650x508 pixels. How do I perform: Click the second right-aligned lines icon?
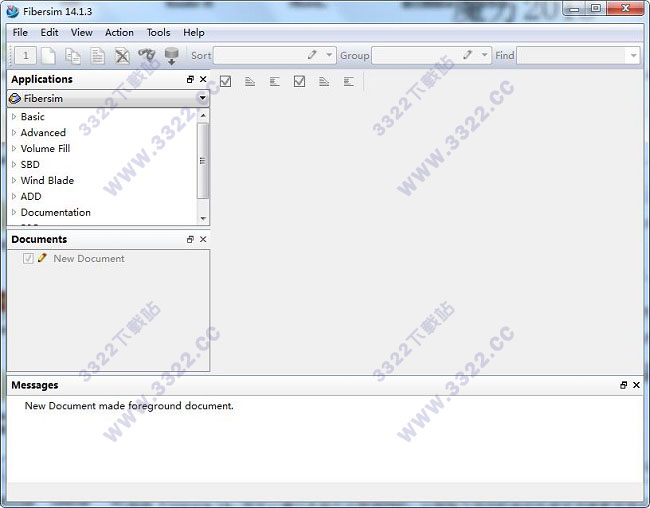(x=324, y=81)
